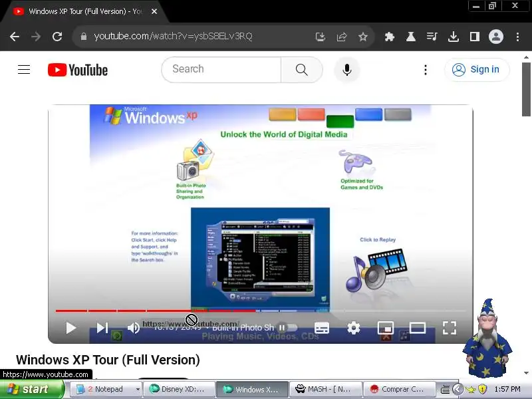Screen dimensions: 532x399
Task: Click the wizard Merlin assistant character
Action: coord(487,338)
